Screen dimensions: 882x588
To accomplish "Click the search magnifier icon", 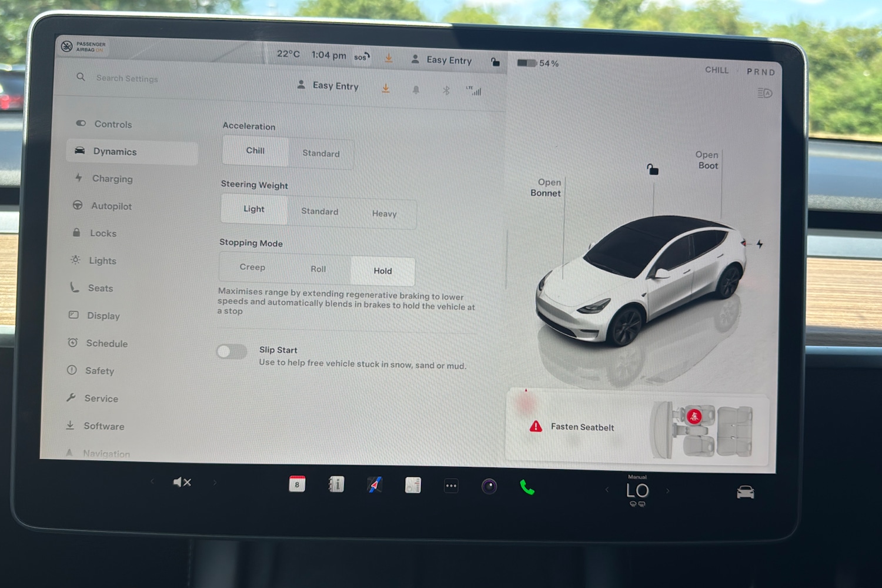I will 81,77.
